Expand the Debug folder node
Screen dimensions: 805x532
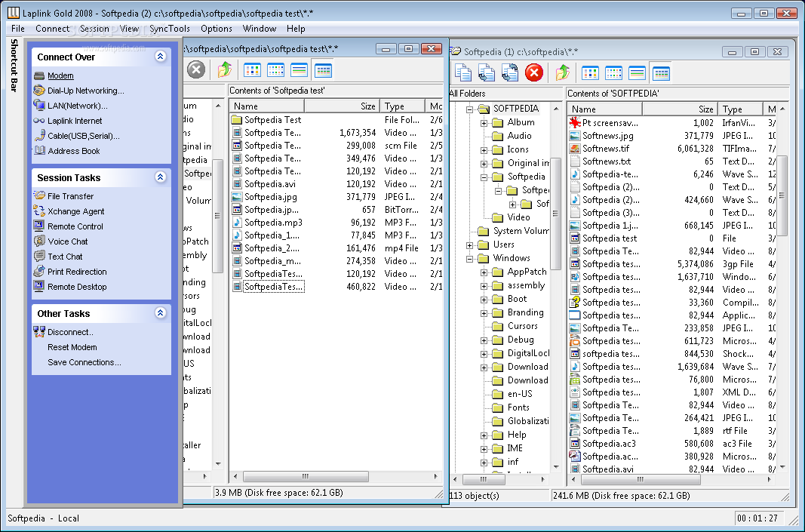pos(484,340)
